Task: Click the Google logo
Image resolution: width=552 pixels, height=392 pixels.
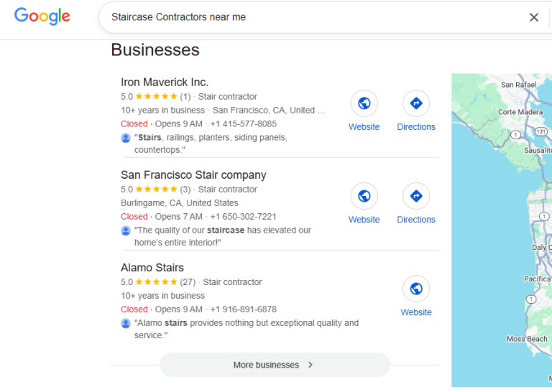Action: [42, 17]
